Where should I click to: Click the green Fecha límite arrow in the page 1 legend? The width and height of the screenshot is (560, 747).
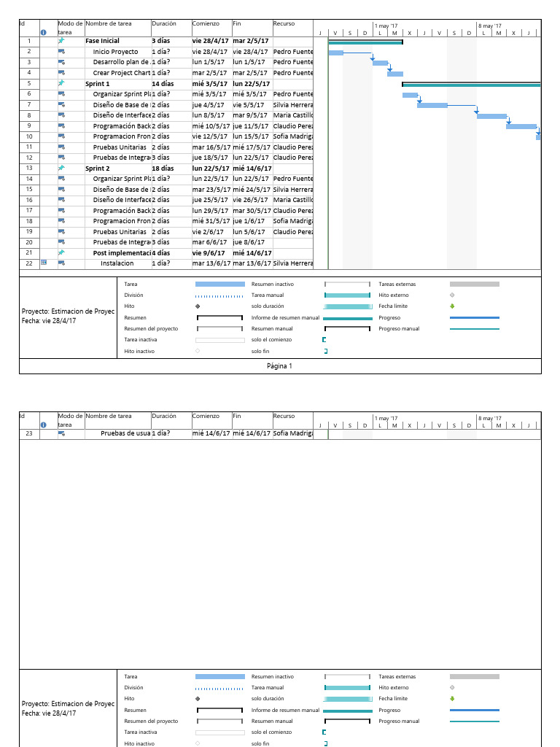[x=452, y=306]
